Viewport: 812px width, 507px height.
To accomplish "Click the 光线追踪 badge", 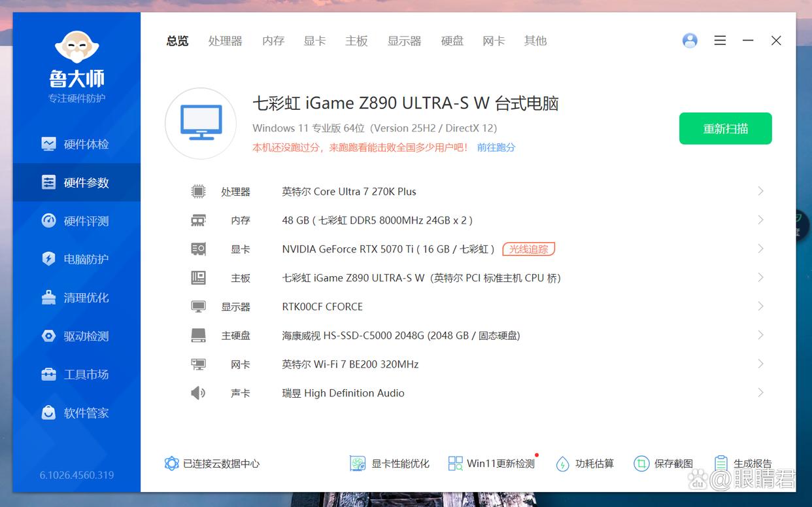I will coord(529,249).
